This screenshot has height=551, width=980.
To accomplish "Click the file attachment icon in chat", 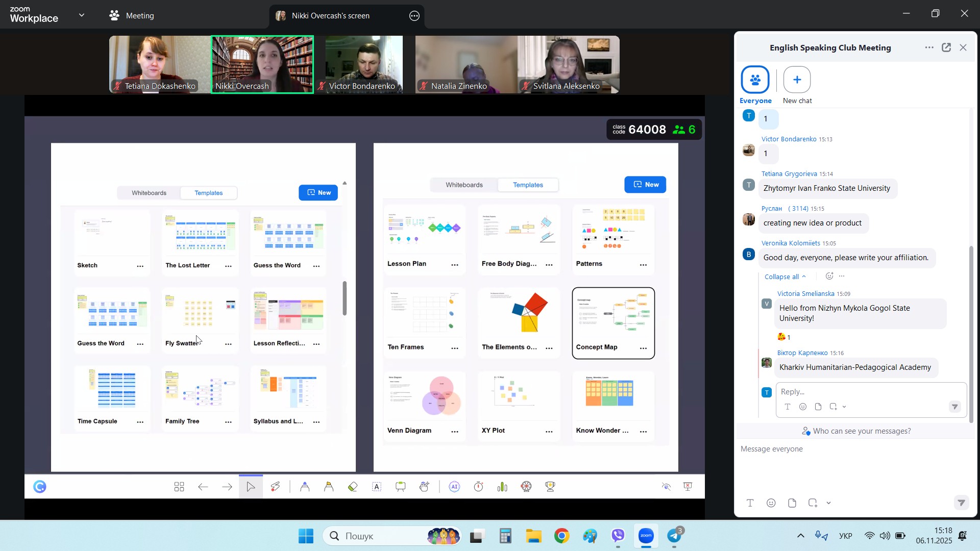I will click(x=792, y=503).
